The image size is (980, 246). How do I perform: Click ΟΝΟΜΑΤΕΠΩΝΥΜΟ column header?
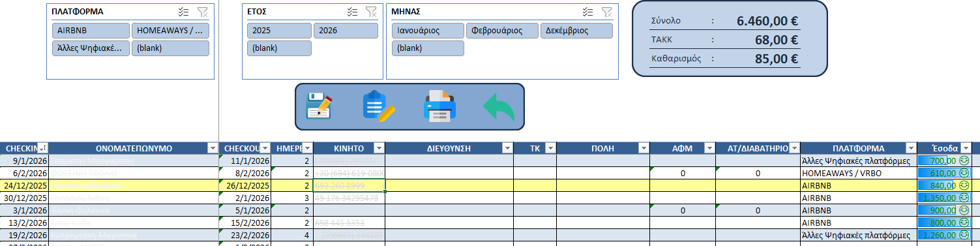coord(133,148)
